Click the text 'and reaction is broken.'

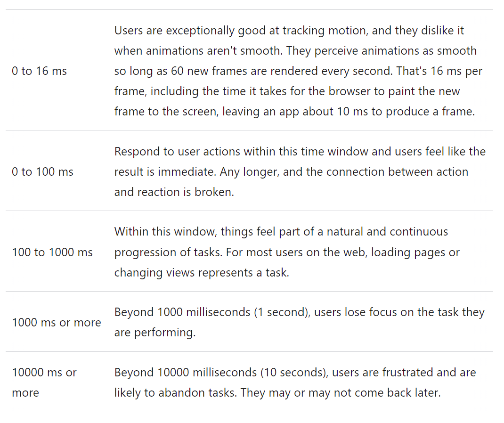(174, 192)
